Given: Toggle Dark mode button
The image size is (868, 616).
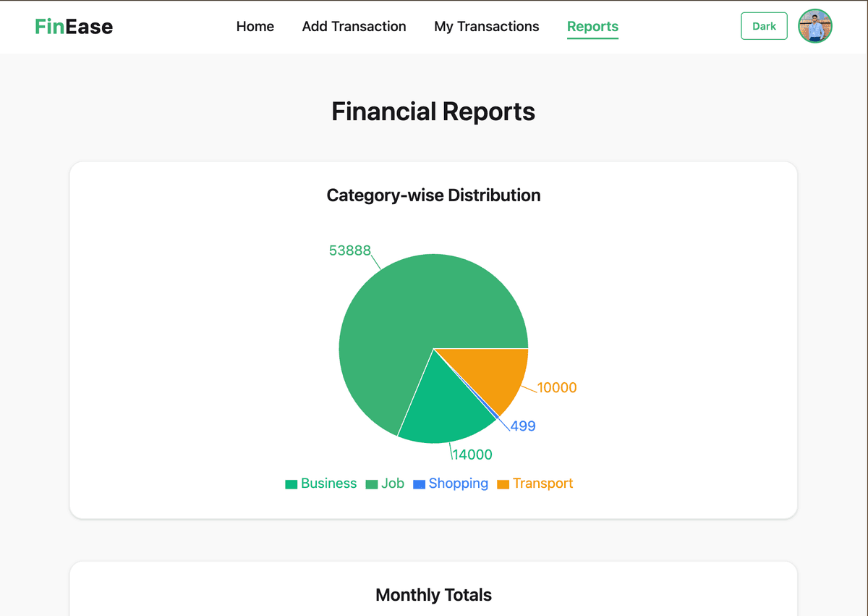Looking at the screenshot, I should click(x=764, y=26).
